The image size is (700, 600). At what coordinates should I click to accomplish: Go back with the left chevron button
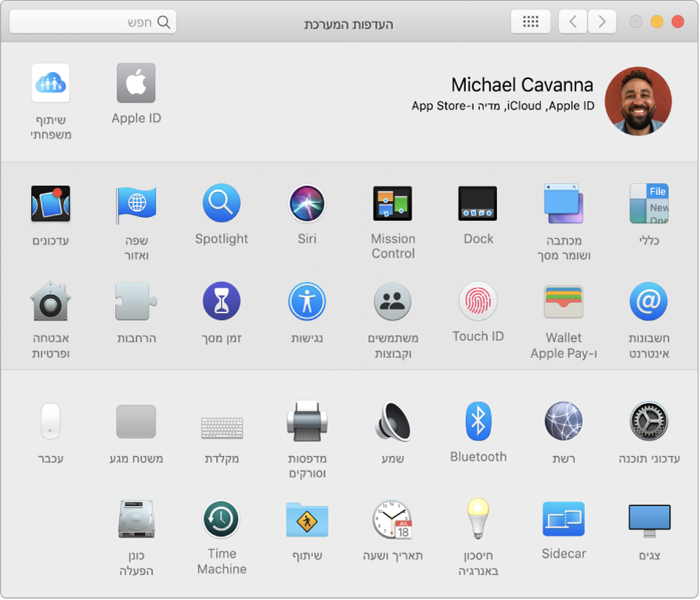[x=573, y=21]
